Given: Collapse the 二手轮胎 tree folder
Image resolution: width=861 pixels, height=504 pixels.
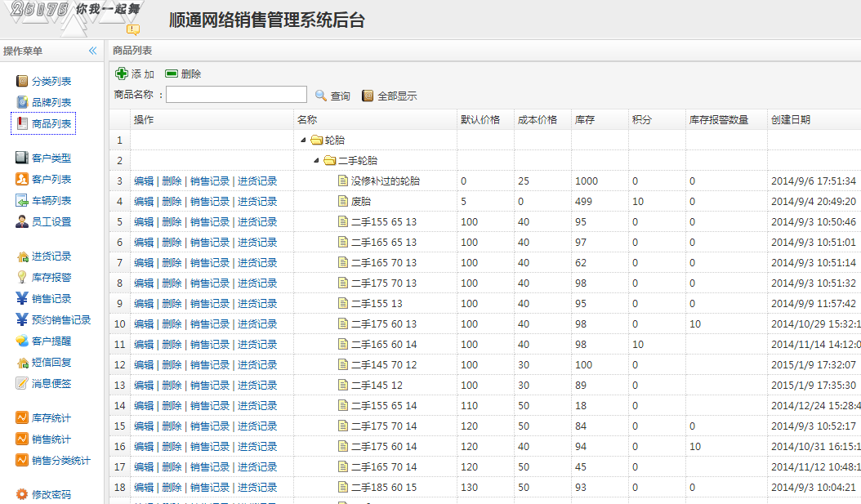Looking at the screenshot, I should pos(316,161).
